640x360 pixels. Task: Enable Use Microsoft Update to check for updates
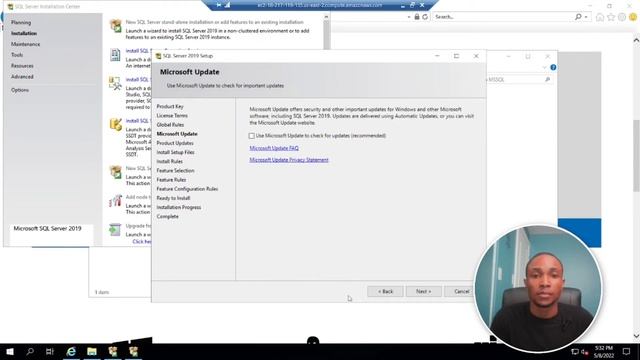pos(251,136)
